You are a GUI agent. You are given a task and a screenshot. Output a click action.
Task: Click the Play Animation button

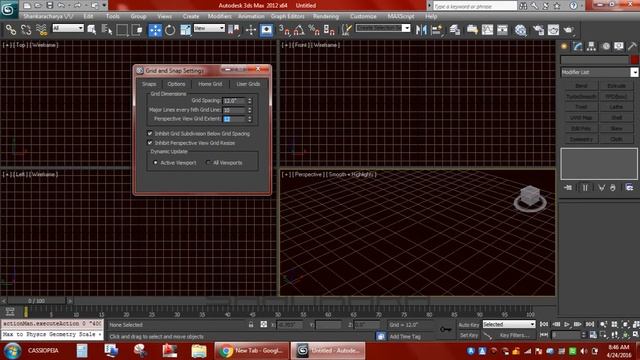pyautogui.click(x=567, y=324)
